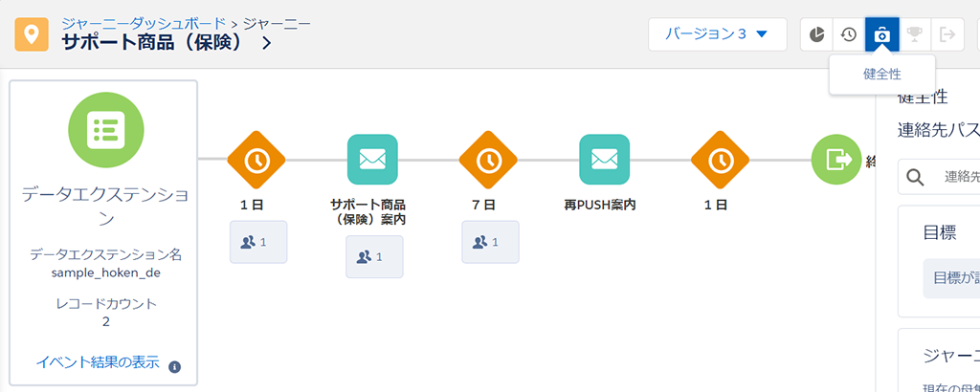Click the first 1日 wait activity
This screenshot has width=980, height=392.
256,160
